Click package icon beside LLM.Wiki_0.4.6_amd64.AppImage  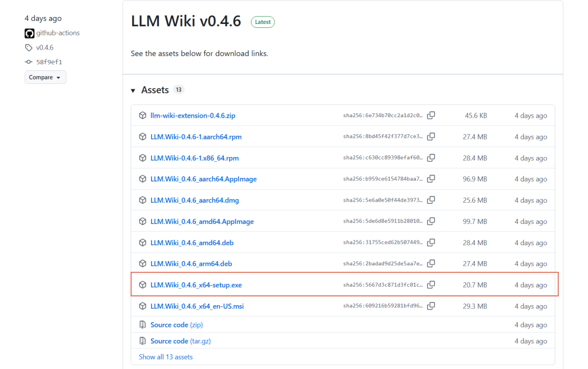pos(143,221)
